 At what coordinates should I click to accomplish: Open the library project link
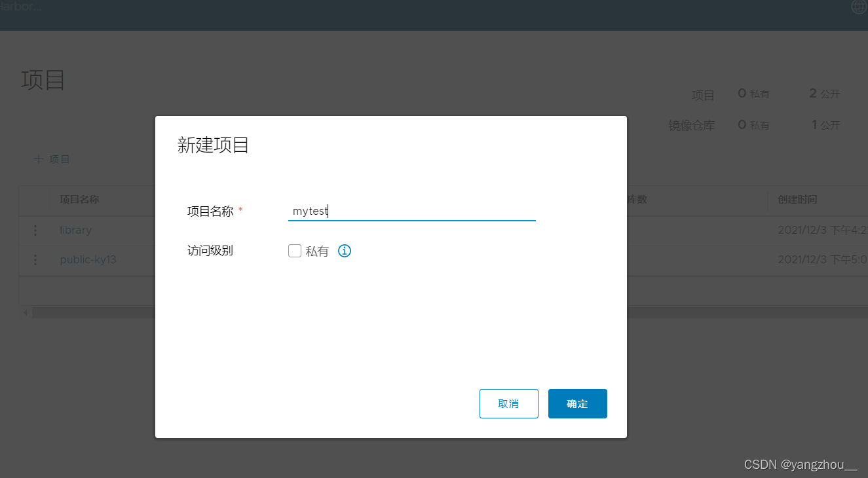tap(75, 230)
